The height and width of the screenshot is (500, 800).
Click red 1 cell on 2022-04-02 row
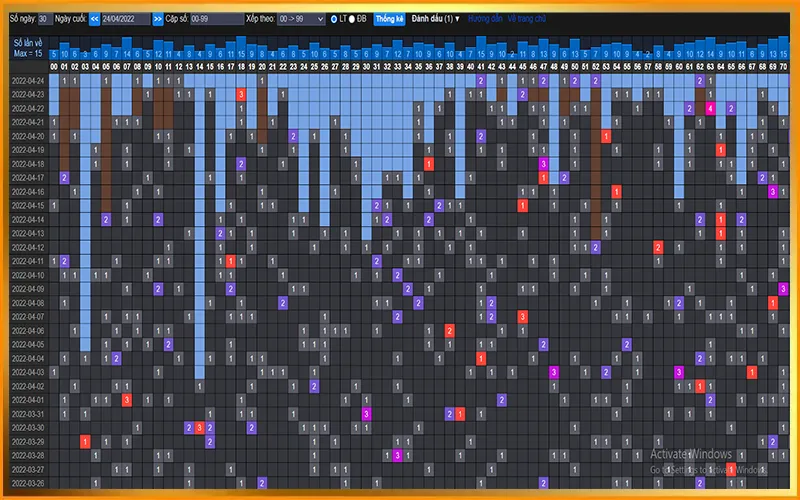[700, 386]
